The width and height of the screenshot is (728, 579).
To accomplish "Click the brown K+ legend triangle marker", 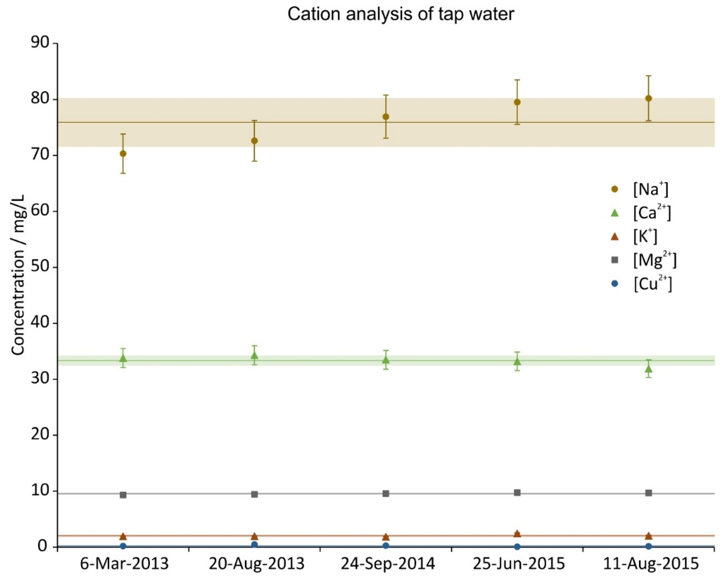I will (x=615, y=237).
